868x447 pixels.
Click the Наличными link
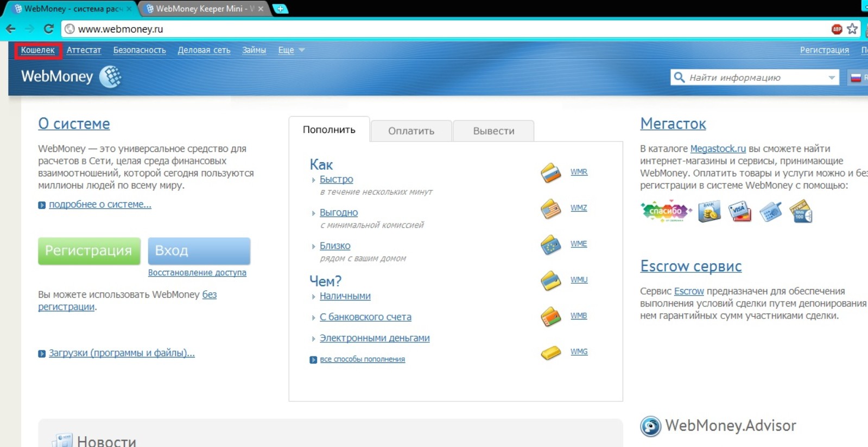345,296
